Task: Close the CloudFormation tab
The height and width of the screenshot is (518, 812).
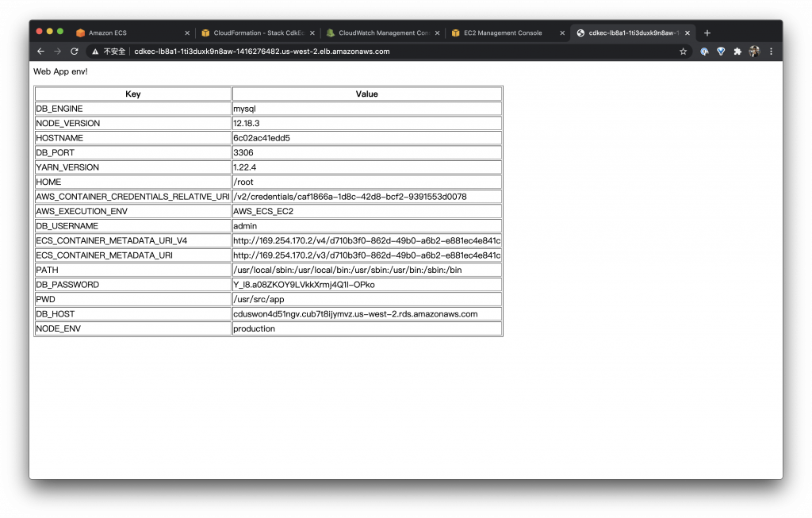Action: tap(312, 33)
